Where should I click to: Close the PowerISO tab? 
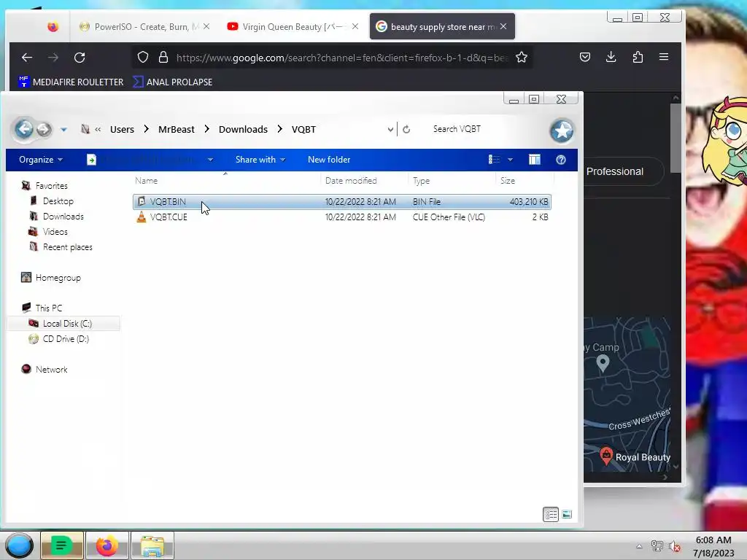(x=206, y=27)
